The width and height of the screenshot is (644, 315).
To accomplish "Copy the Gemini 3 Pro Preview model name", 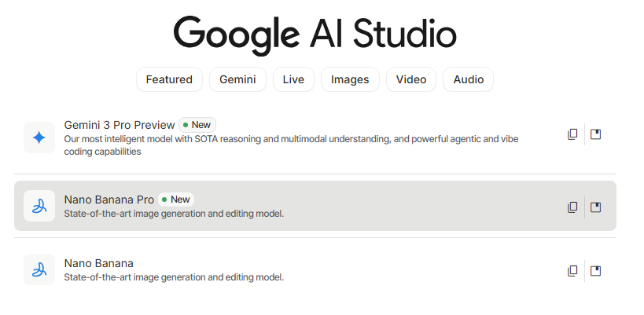I will (572, 134).
